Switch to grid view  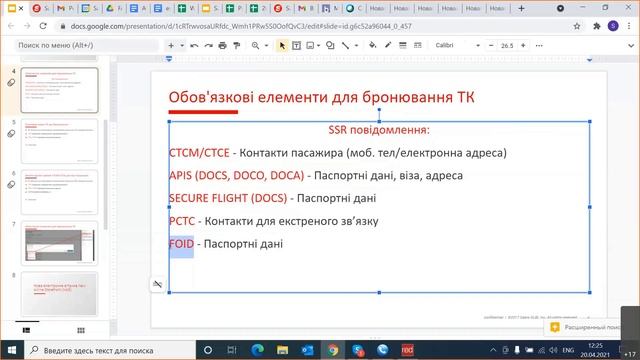(81, 330)
